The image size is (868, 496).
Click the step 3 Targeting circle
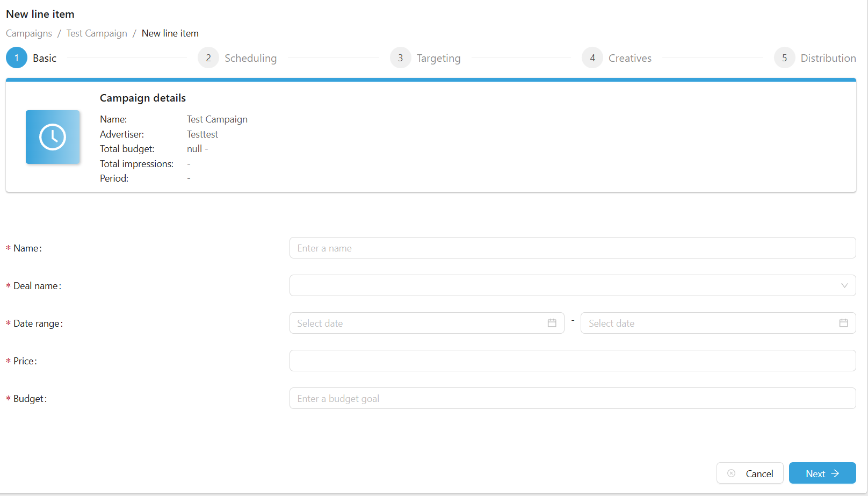[400, 58]
